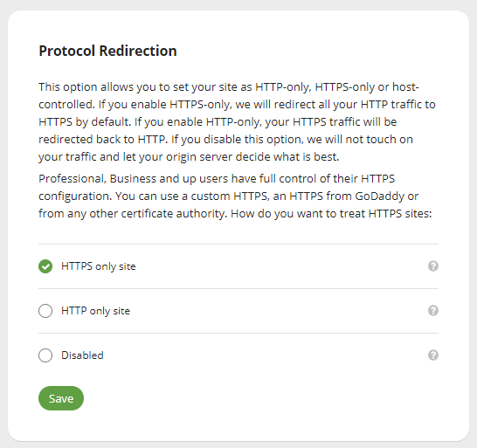This screenshot has width=477, height=448.
Task: Open help icon for HTTPS only site
Action: click(x=433, y=266)
